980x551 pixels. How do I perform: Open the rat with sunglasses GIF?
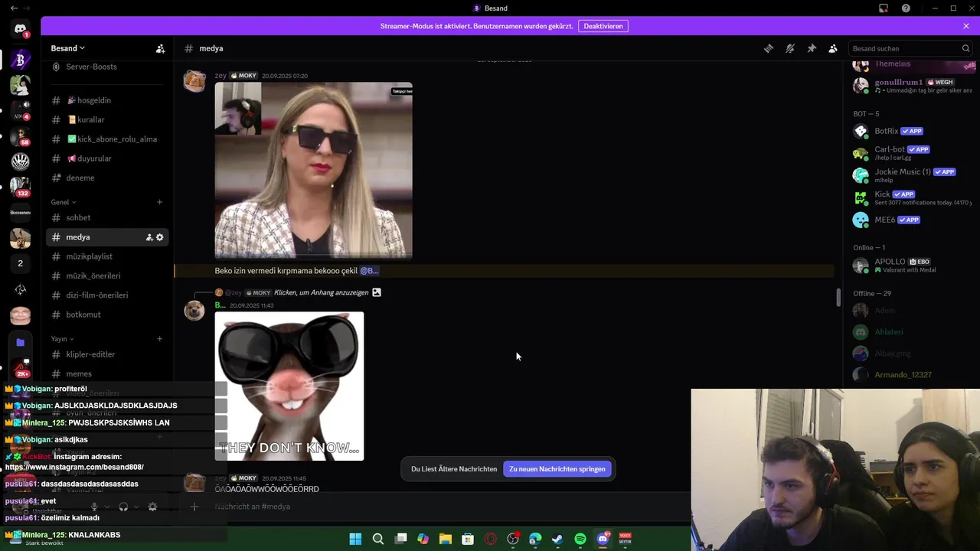(x=289, y=386)
